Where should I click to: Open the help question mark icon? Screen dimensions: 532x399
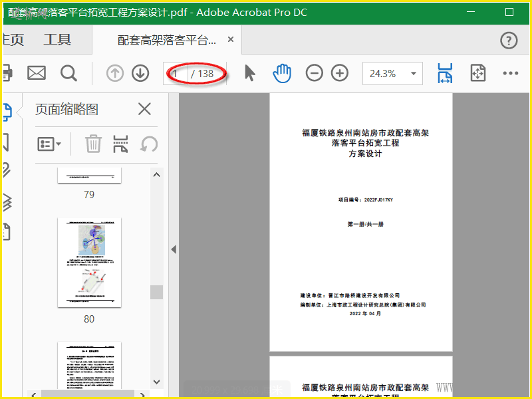click(509, 41)
